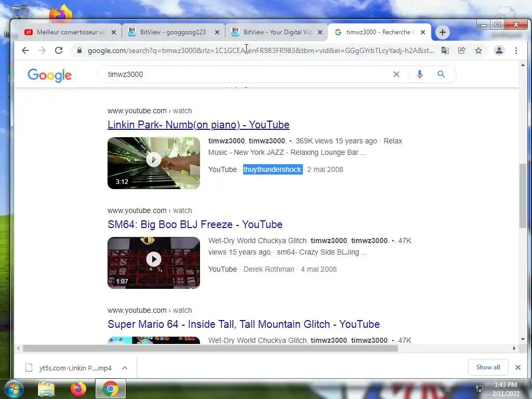Click the Google search input field
Viewport: 532px width, 399px height.
point(248,74)
